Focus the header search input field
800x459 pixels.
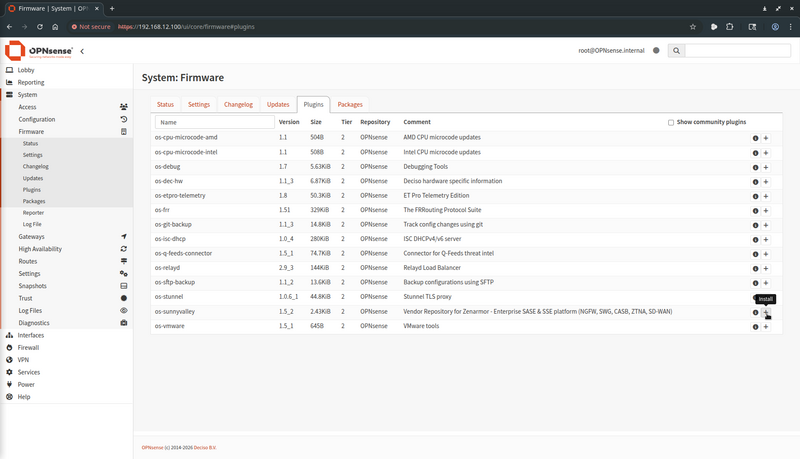pyautogui.click(x=738, y=50)
